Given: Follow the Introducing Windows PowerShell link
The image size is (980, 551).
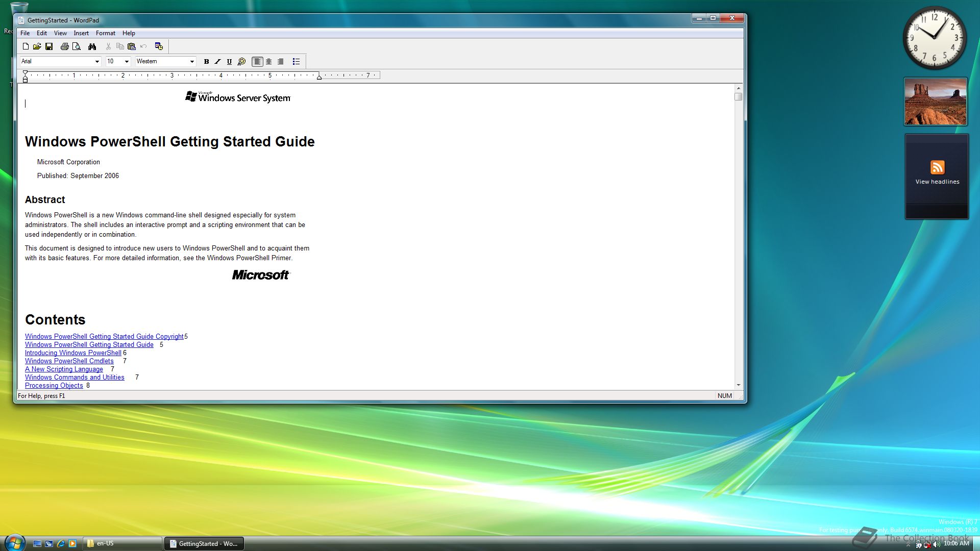Looking at the screenshot, I should tap(73, 353).
